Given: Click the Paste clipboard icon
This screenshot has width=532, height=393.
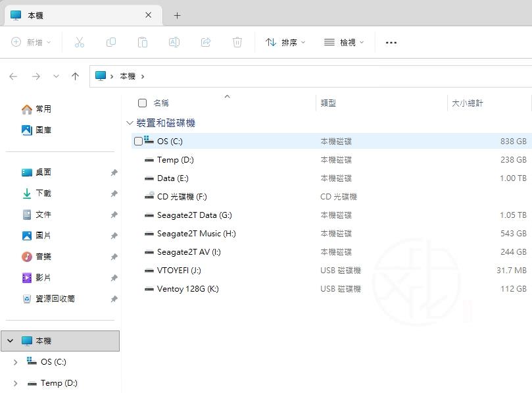Looking at the screenshot, I should pyautogui.click(x=143, y=42).
